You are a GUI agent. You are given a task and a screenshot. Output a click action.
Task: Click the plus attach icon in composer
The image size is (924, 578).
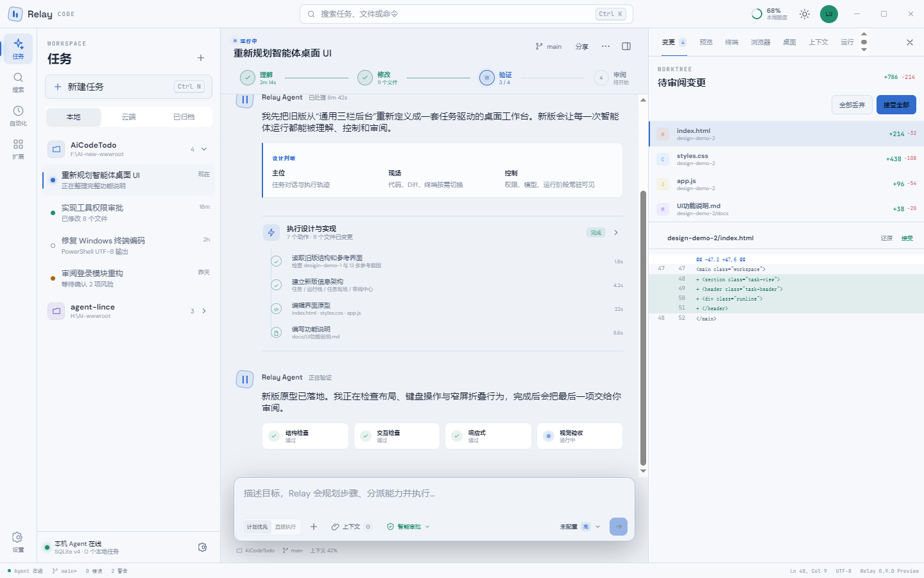(x=314, y=527)
